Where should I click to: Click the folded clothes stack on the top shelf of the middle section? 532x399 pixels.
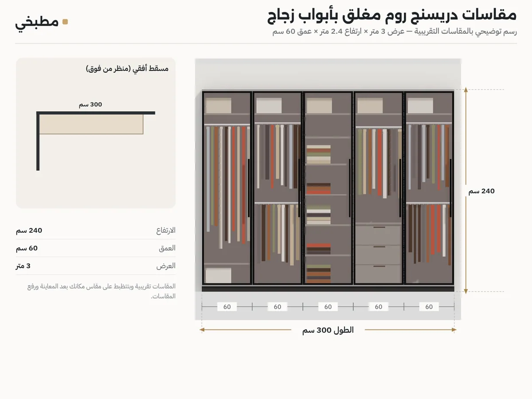point(318,155)
